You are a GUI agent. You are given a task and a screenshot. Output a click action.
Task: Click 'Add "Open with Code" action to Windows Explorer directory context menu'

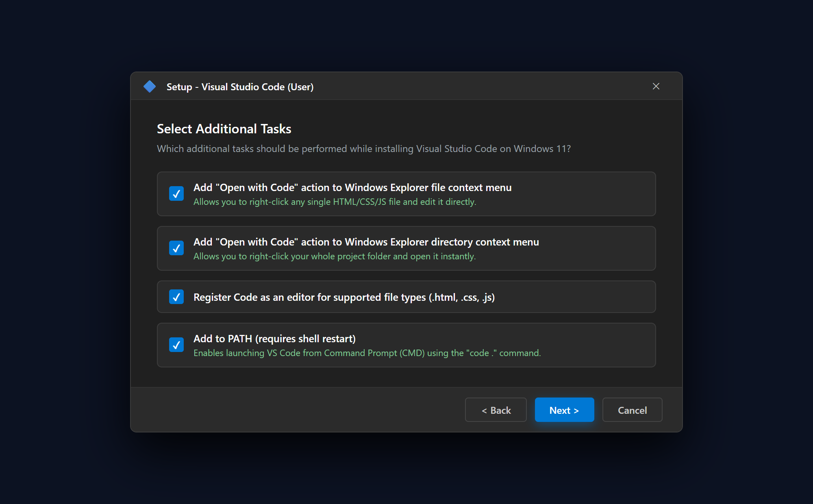point(366,242)
